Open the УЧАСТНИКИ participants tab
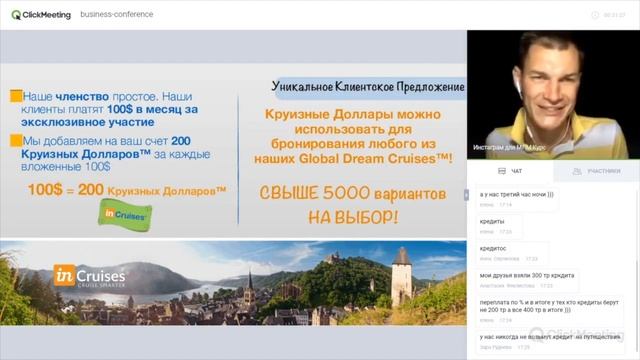Image resolution: width=640 pixels, height=360 pixels. click(x=596, y=171)
